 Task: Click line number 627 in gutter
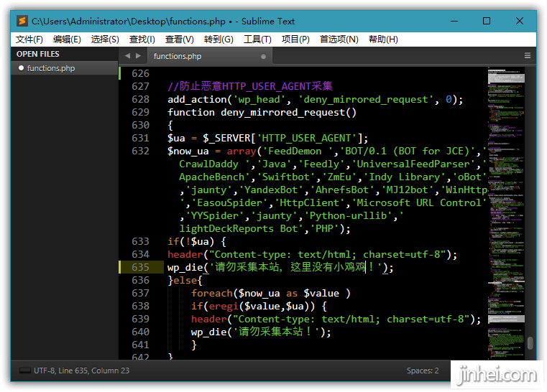coord(140,86)
